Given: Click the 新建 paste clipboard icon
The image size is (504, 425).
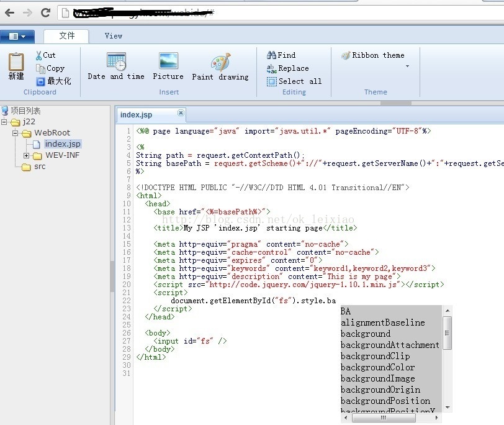Looking at the screenshot, I should tap(16, 62).
